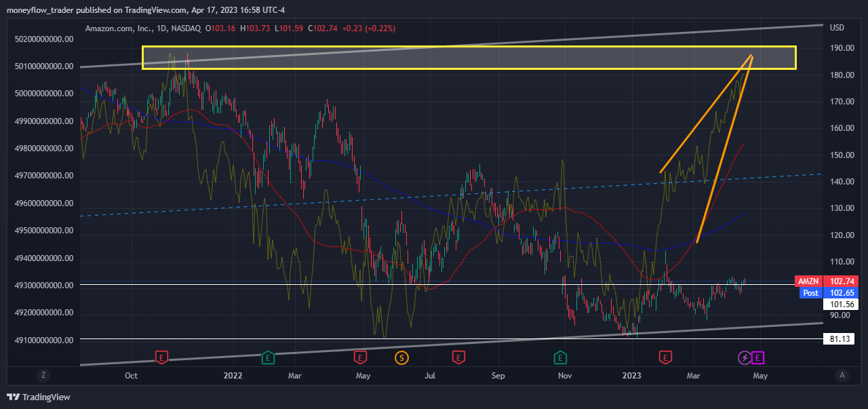868x409 pixels.
Task: Open the red earnings marker above the first May label
Action: click(360, 356)
